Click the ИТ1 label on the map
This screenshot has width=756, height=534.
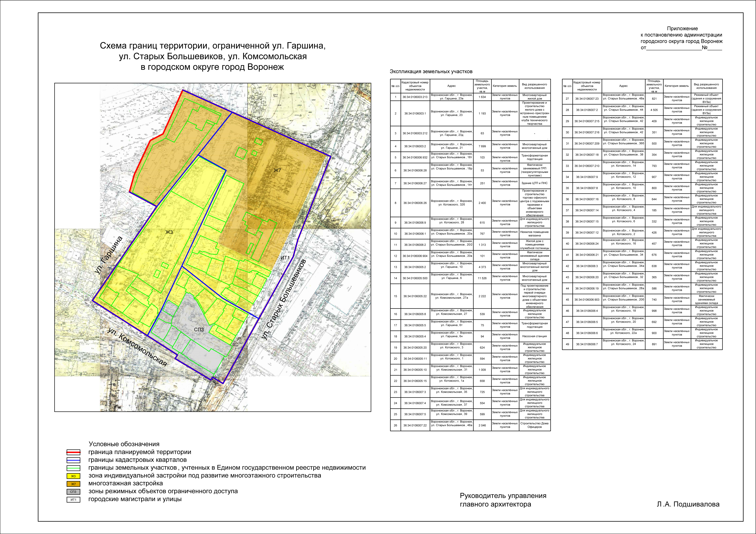click(285, 258)
